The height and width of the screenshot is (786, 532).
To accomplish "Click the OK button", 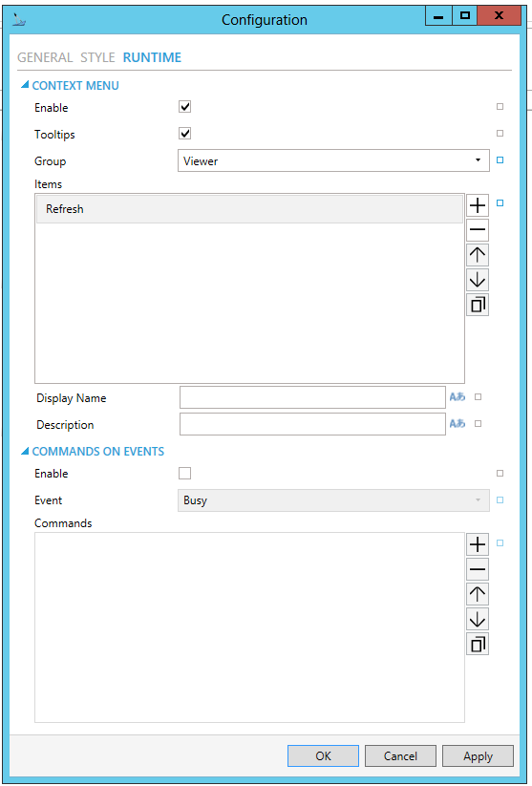I will tap(324, 756).
